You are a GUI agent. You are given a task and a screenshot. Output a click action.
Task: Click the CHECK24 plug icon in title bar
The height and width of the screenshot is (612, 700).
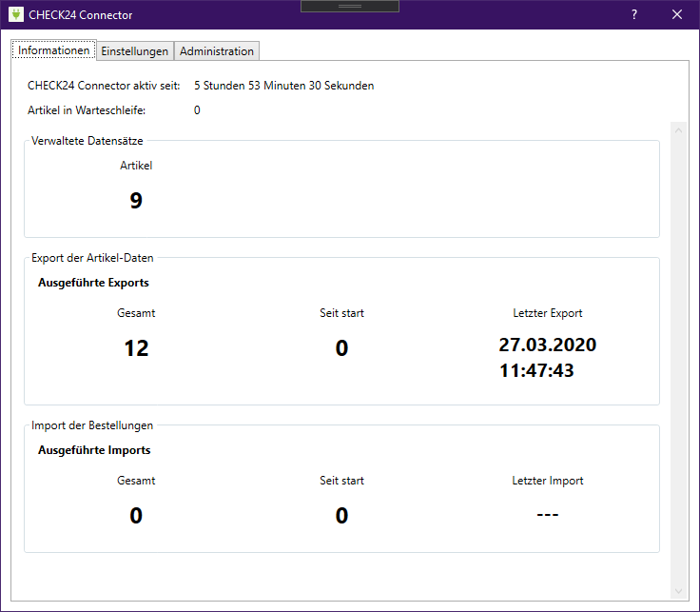(x=15, y=14)
